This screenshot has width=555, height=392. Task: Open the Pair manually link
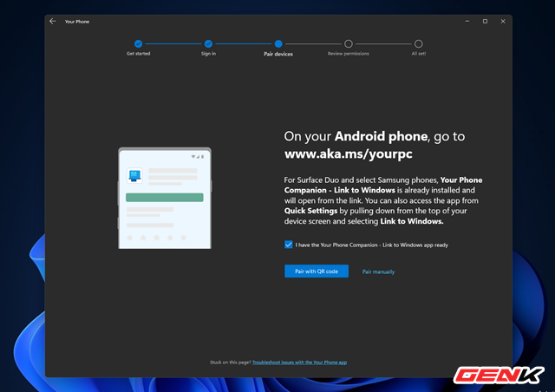click(x=378, y=271)
